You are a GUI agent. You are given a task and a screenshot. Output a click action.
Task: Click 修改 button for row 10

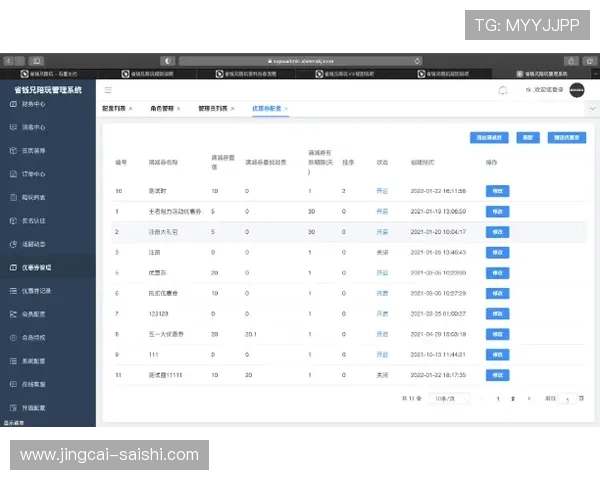497,191
